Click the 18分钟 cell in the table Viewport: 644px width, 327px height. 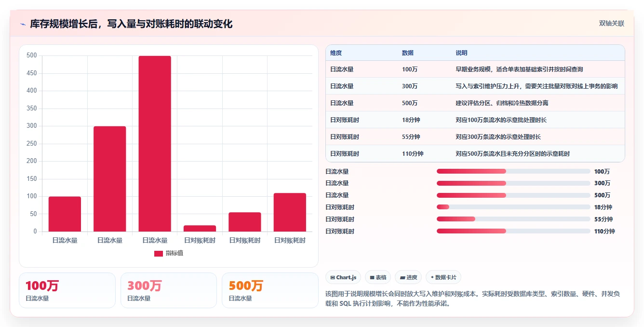coord(411,120)
